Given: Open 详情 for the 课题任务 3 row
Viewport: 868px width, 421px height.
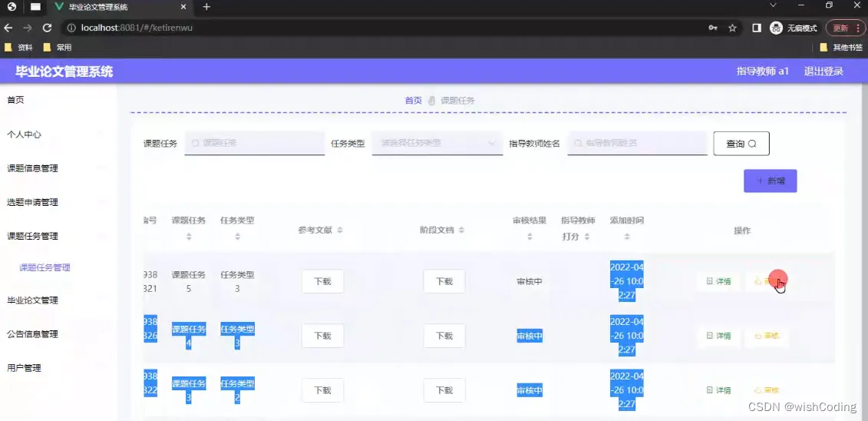Looking at the screenshot, I should 718,390.
